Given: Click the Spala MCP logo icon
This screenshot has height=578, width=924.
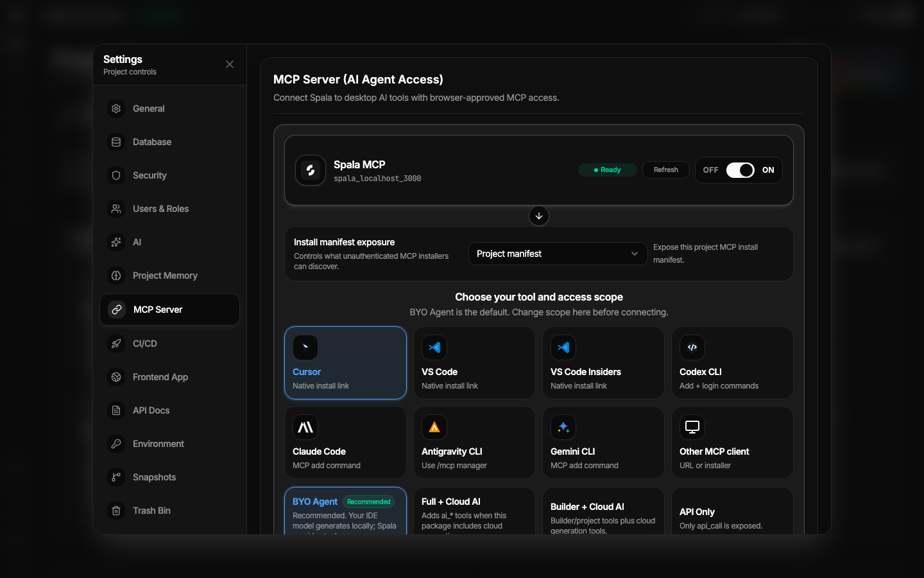Looking at the screenshot, I should pos(311,170).
